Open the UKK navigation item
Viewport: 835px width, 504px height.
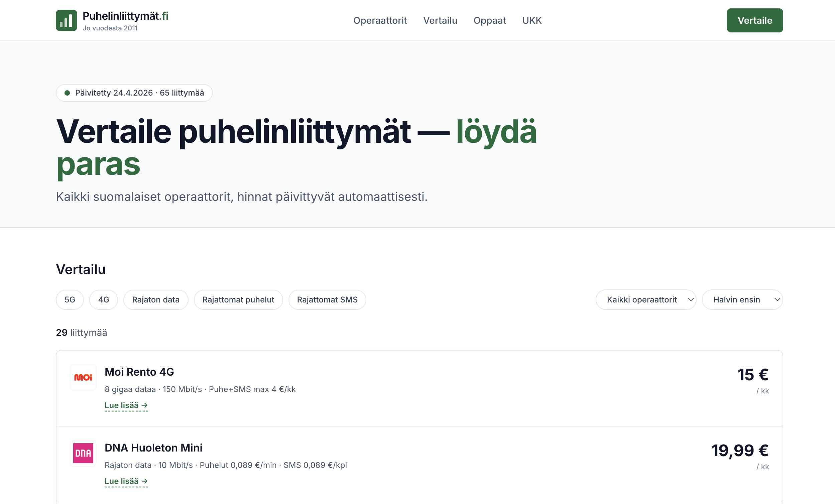point(532,20)
